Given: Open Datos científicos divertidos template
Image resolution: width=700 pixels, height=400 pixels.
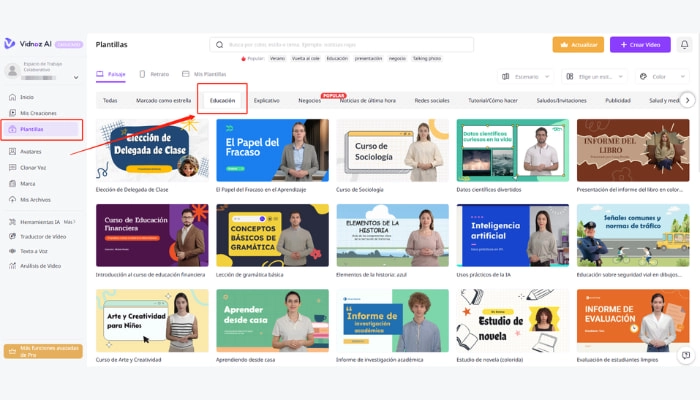Looking at the screenshot, I should click(x=512, y=150).
